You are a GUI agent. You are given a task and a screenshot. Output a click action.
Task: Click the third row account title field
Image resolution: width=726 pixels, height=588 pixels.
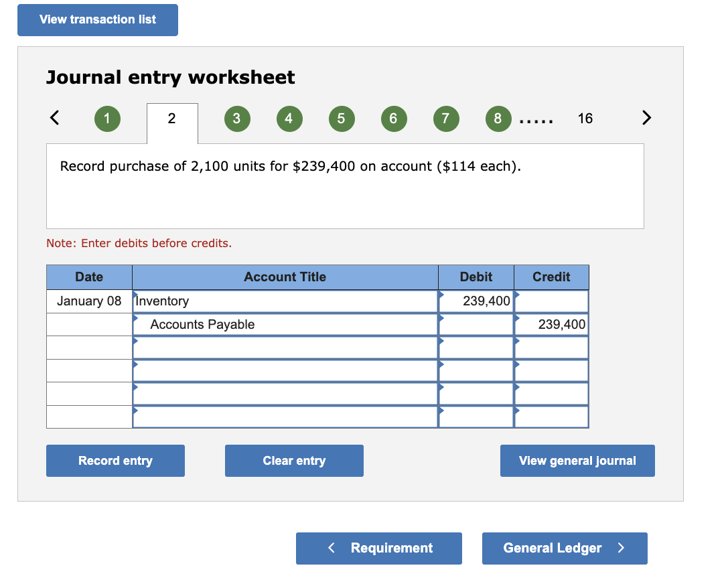click(285, 348)
